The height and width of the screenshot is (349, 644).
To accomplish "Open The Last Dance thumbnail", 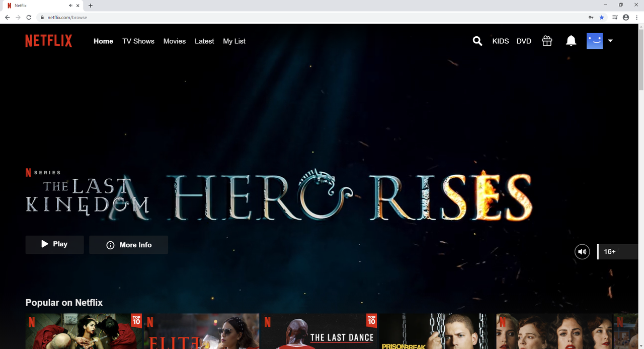I will (319, 331).
